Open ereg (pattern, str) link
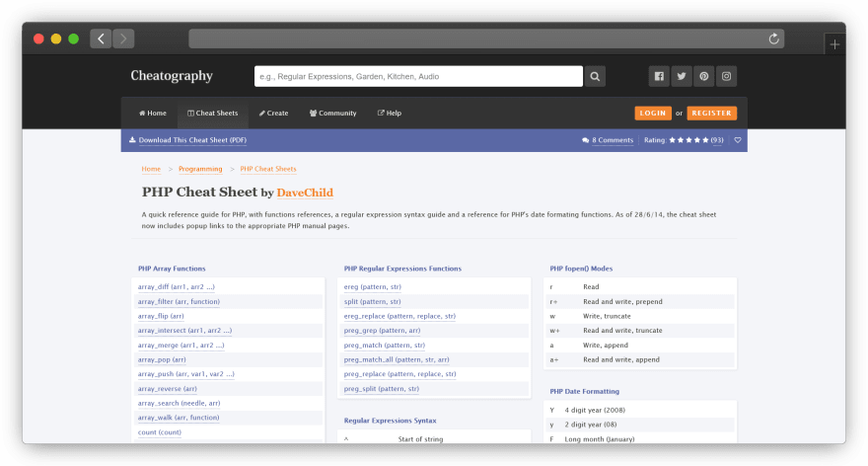This screenshot has height=466, width=868. (x=373, y=287)
